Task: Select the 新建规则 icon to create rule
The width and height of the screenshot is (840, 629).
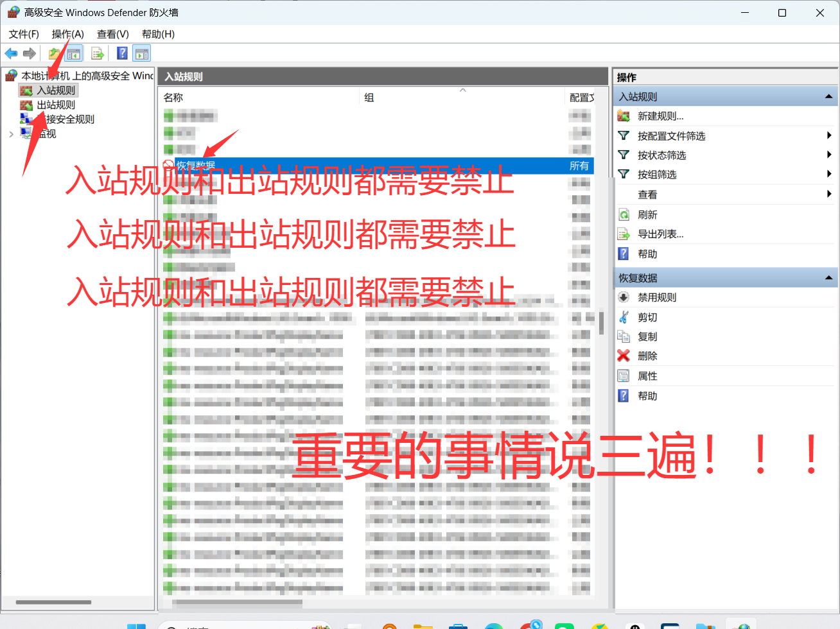Action: pyautogui.click(x=623, y=116)
